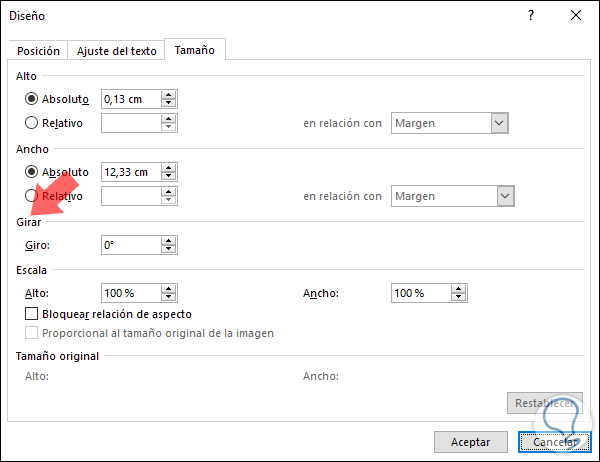Switch to the Ajuste del texto tab
The image size is (600, 462).
point(117,51)
